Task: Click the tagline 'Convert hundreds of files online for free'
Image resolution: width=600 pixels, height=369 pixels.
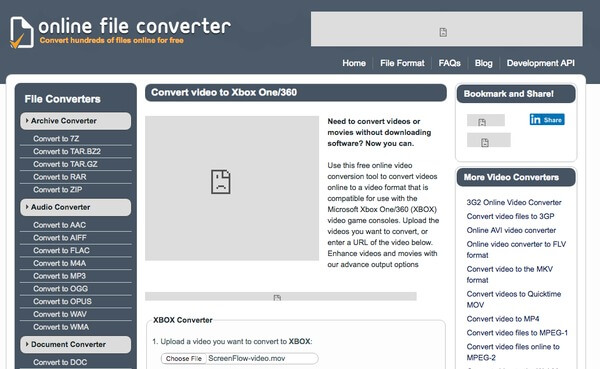Action: [111, 40]
